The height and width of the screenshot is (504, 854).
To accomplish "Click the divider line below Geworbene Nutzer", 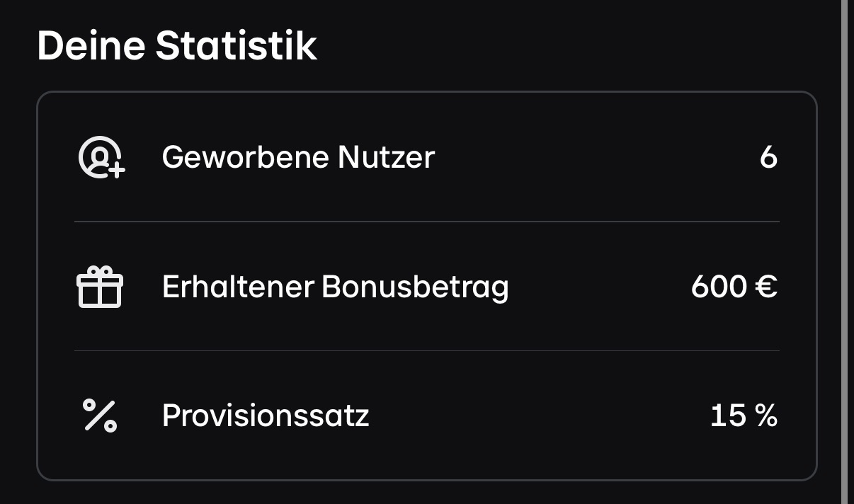I will click(427, 222).
